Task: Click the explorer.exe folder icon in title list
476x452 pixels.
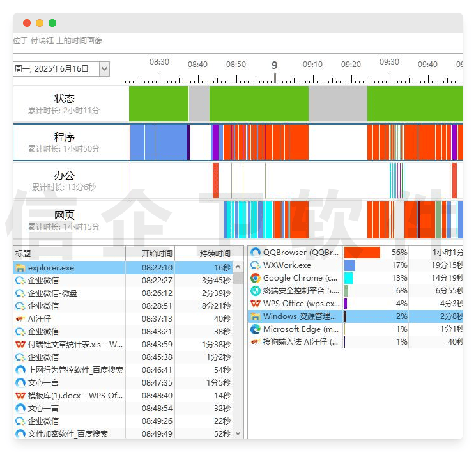Action: (20, 268)
